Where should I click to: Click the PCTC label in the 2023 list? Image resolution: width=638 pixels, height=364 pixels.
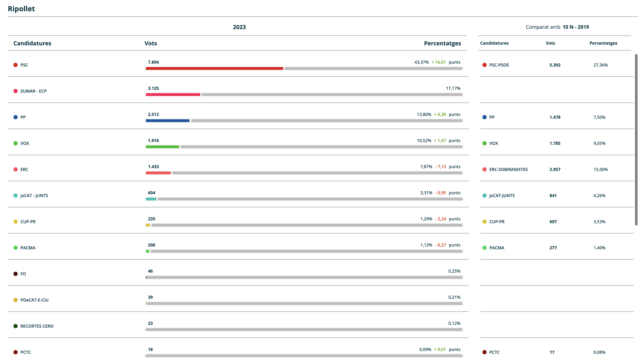coord(26,352)
